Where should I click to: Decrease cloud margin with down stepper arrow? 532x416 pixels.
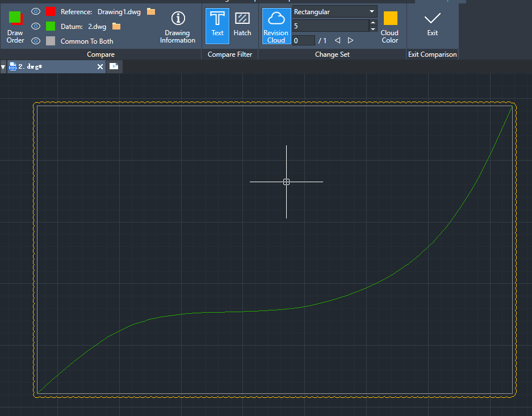[373, 29]
